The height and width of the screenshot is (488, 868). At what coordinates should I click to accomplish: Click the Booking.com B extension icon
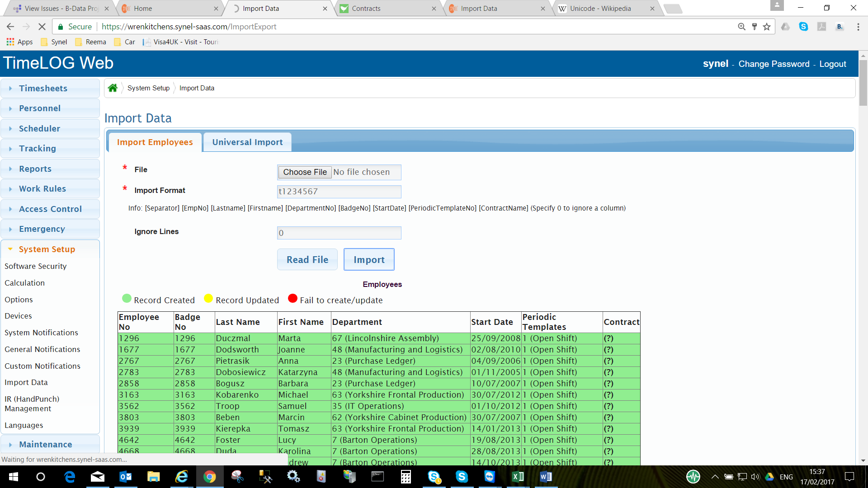coord(840,27)
